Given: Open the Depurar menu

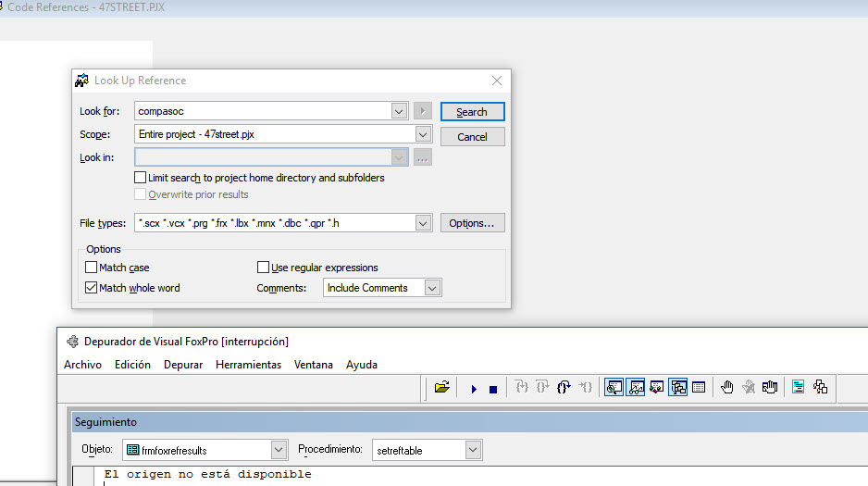Looking at the screenshot, I should coord(183,365).
